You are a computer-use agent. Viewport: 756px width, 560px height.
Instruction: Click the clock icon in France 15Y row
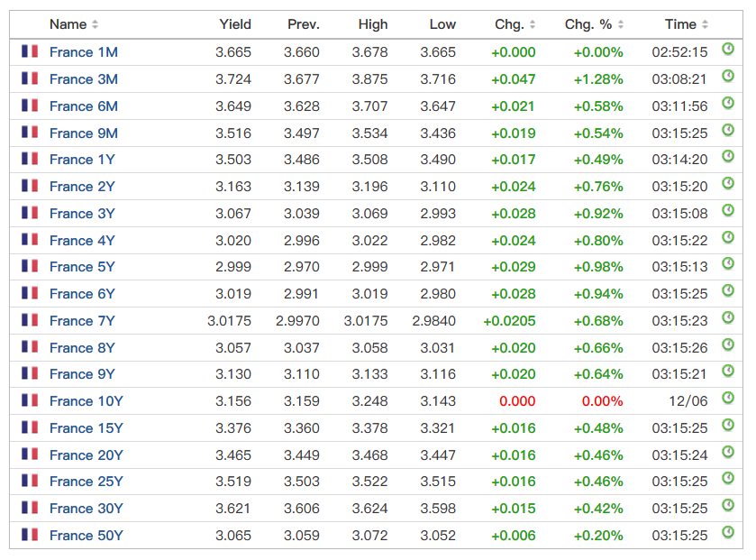(728, 425)
